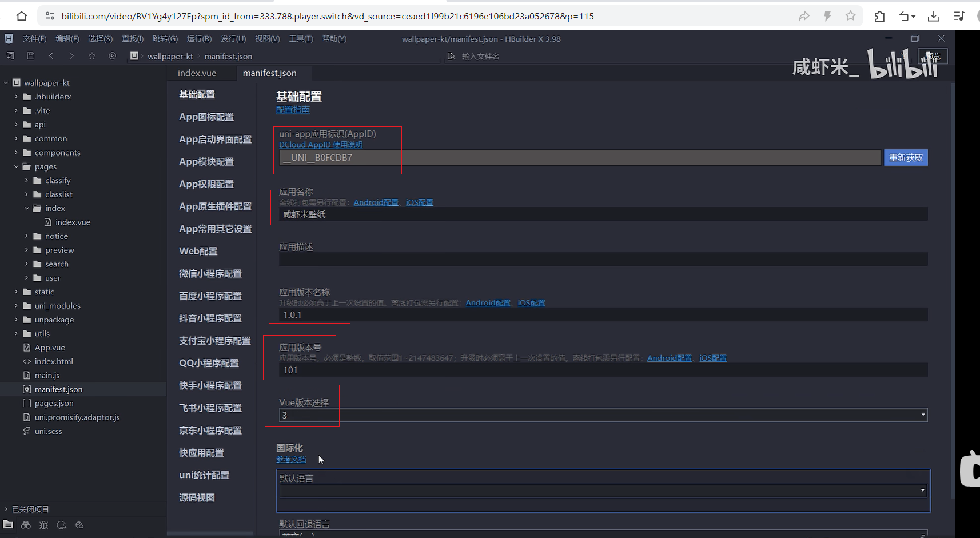Expand the components folder

(x=16, y=152)
